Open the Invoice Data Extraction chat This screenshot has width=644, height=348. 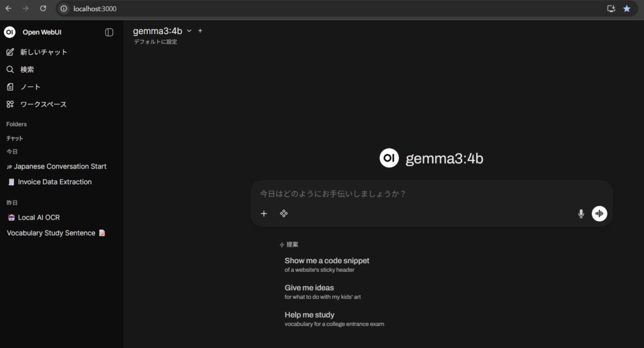(55, 182)
